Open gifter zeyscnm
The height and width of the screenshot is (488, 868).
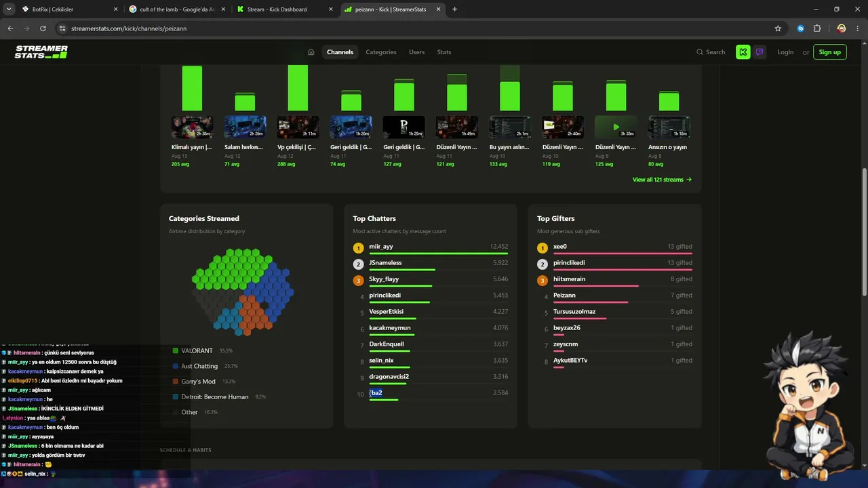tap(566, 344)
